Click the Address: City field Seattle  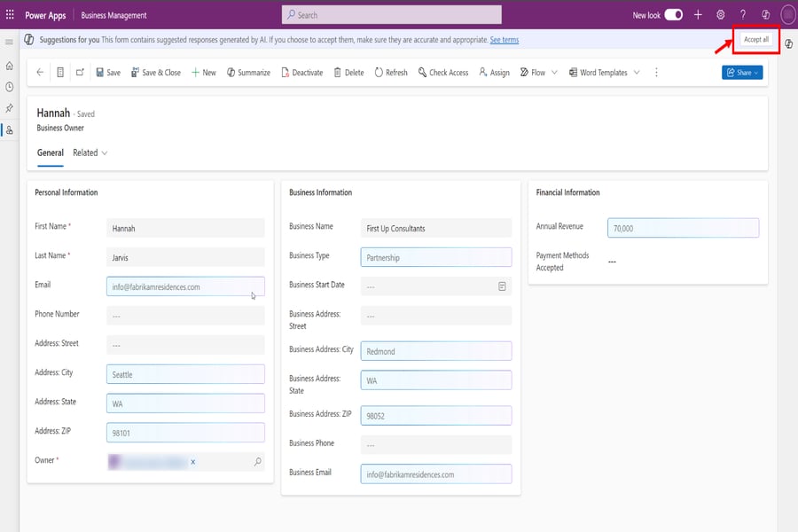click(x=185, y=374)
